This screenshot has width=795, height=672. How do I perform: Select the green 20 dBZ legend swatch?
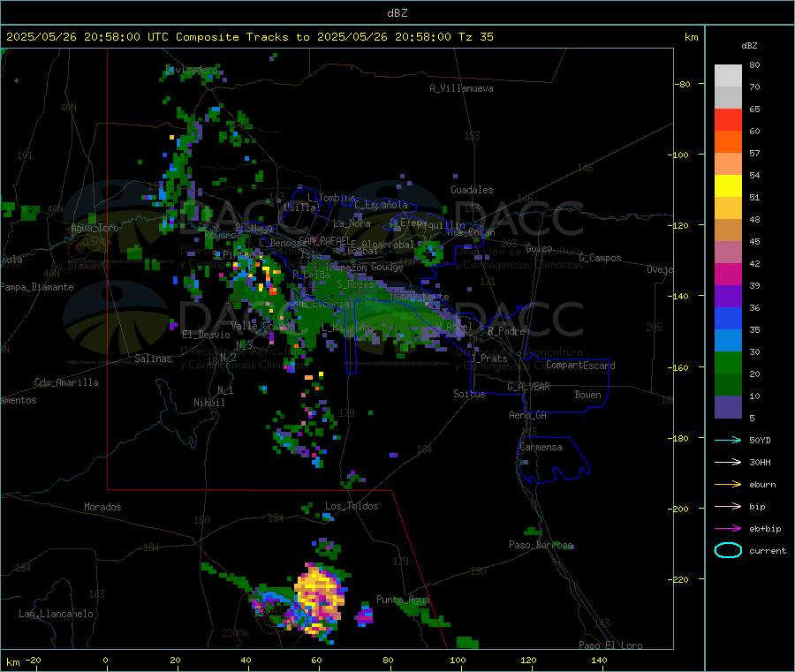728,362
